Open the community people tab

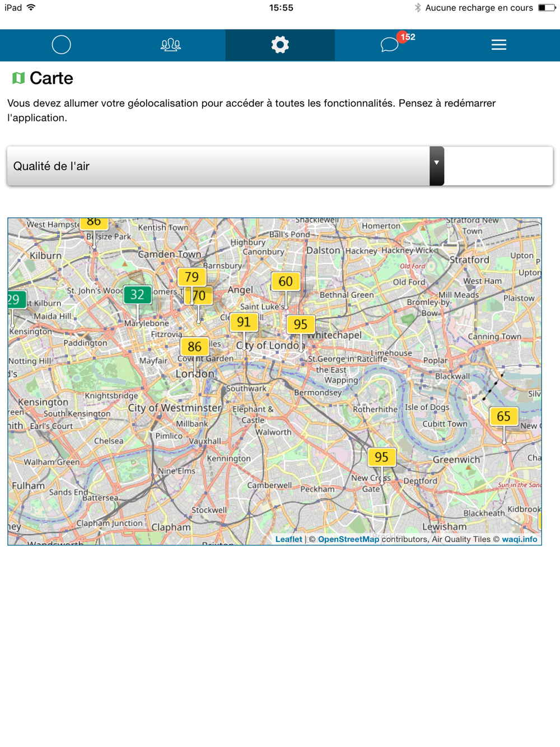(x=171, y=45)
